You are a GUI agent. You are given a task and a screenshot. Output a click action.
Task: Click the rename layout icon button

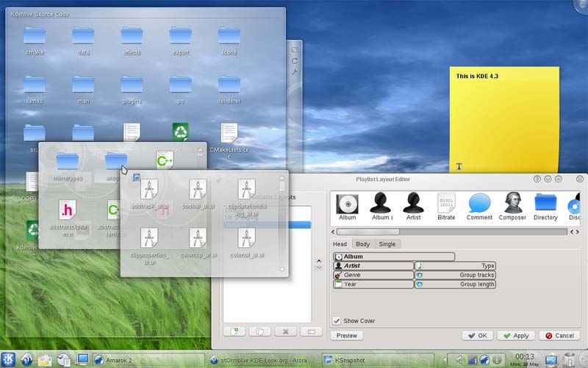311,332
